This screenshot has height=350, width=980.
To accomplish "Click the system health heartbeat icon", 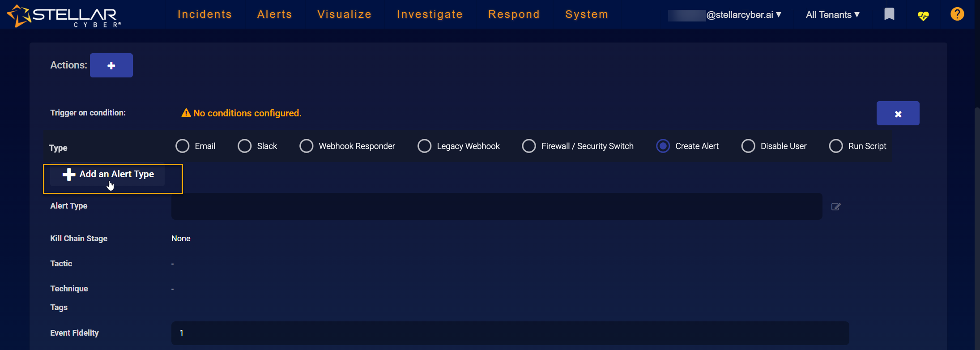I will (923, 16).
